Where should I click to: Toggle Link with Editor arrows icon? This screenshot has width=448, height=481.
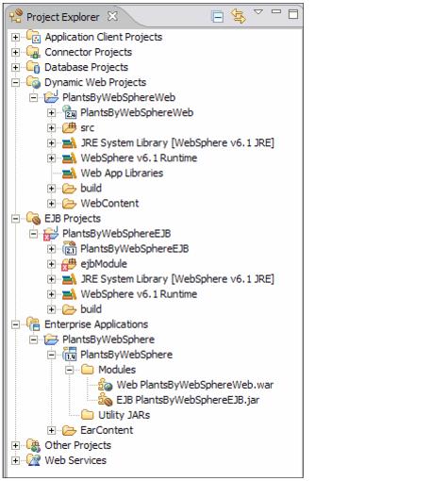[x=239, y=16]
